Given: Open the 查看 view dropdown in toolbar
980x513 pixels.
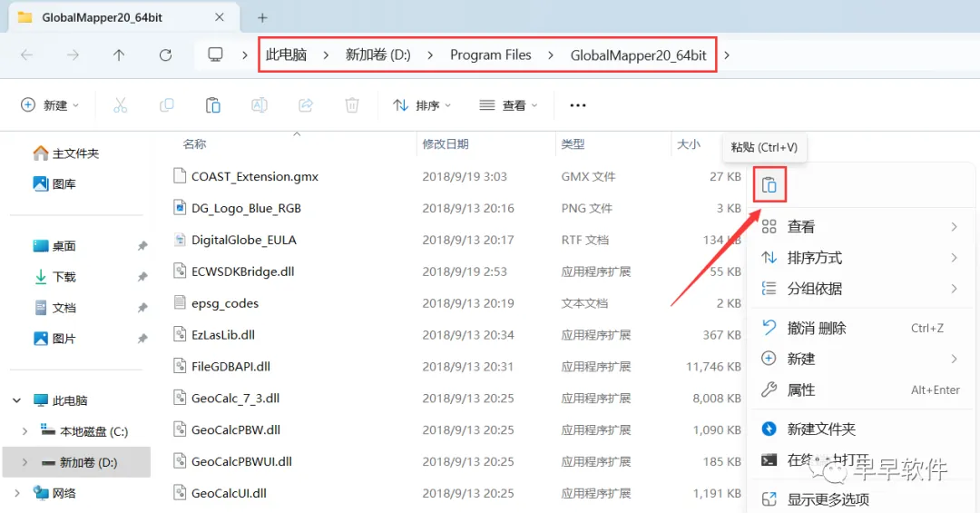Looking at the screenshot, I should 508,105.
